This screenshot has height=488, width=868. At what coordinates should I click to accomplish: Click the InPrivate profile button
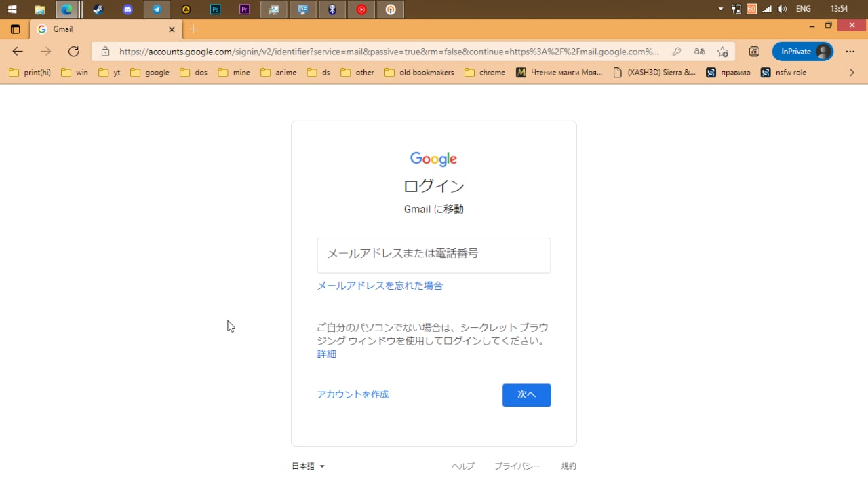pos(803,52)
